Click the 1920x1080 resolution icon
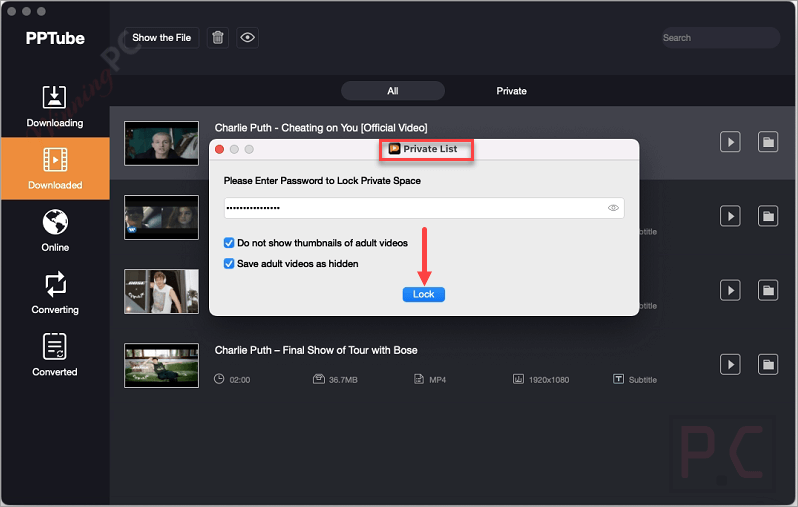The height and width of the screenshot is (507, 798). (518, 379)
